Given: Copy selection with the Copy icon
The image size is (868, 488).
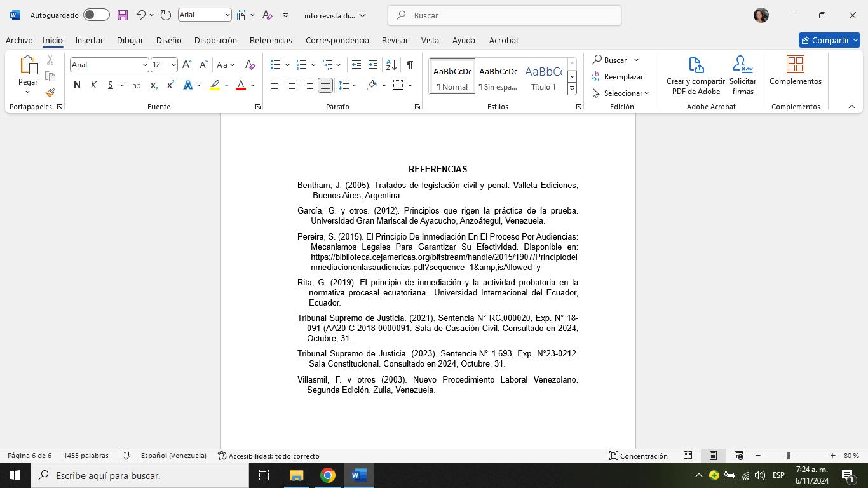Looking at the screenshot, I should pyautogui.click(x=50, y=76).
